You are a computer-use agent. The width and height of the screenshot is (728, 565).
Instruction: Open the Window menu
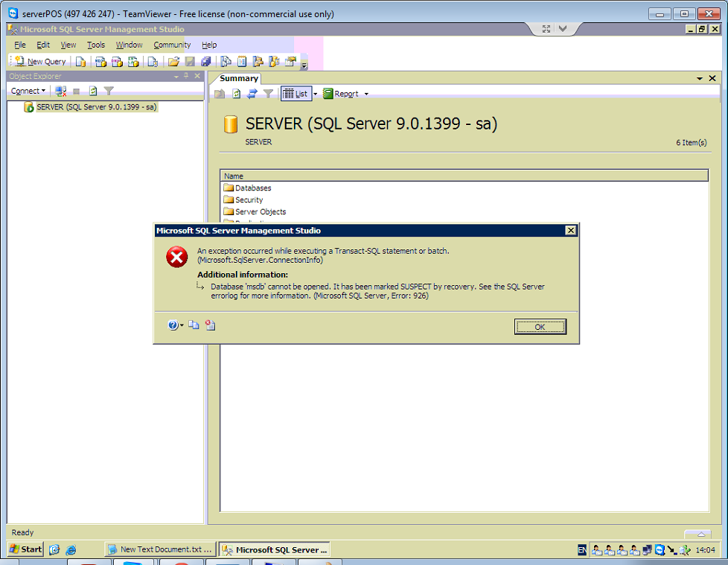tap(129, 45)
